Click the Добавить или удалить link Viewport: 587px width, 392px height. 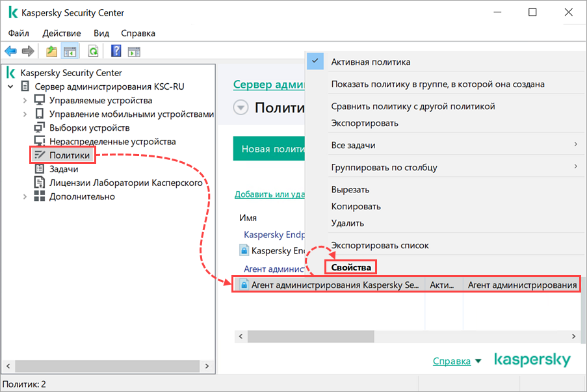coord(270,194)
